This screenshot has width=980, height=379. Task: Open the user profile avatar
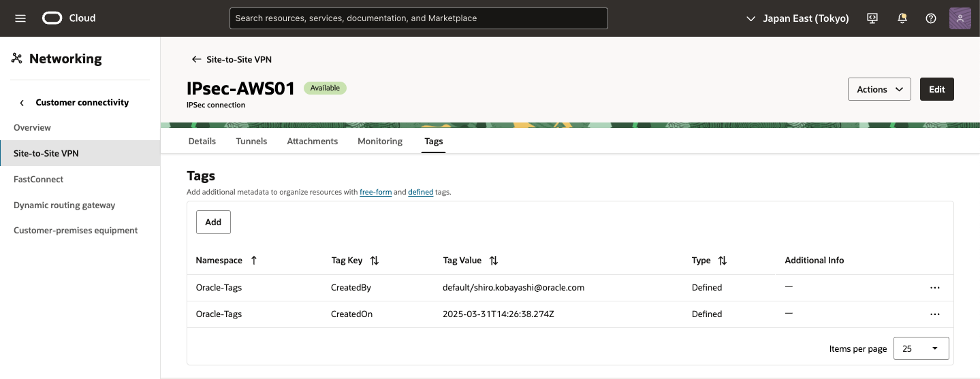pyautogui.click(x=960, y=18)
